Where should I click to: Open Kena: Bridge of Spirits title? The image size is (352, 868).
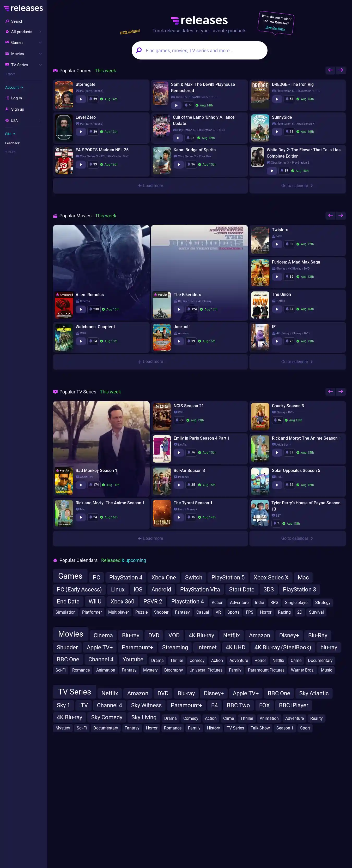pos(194,150)
